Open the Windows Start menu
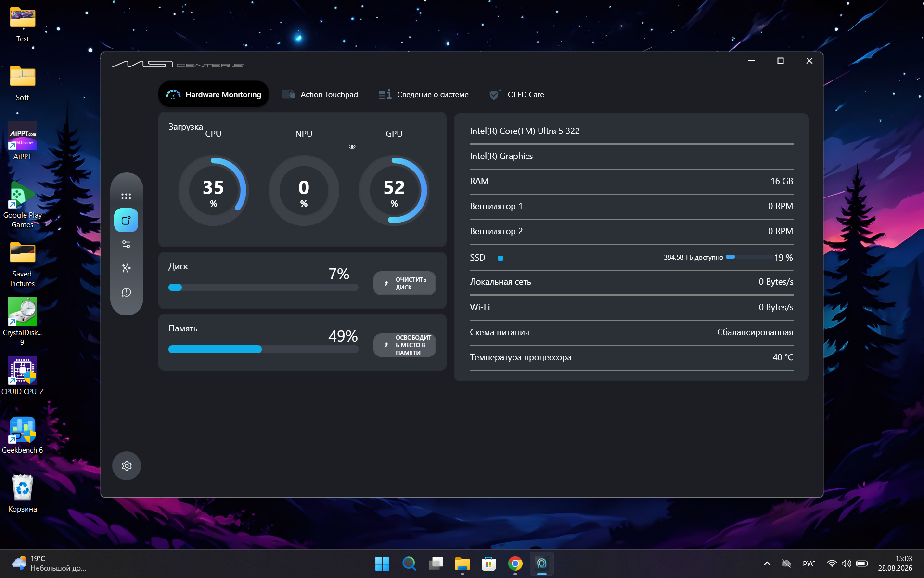Screen dimensions: 924x578 coord(382,564)
